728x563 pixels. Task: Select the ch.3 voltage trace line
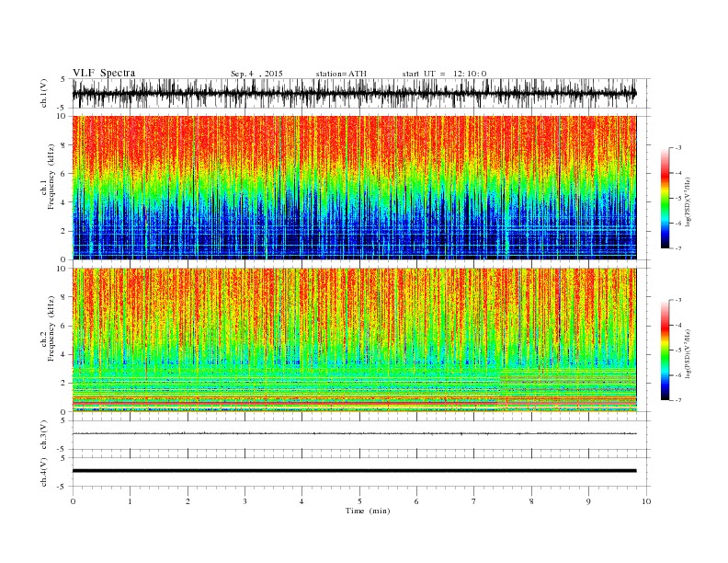click(354, 433)
